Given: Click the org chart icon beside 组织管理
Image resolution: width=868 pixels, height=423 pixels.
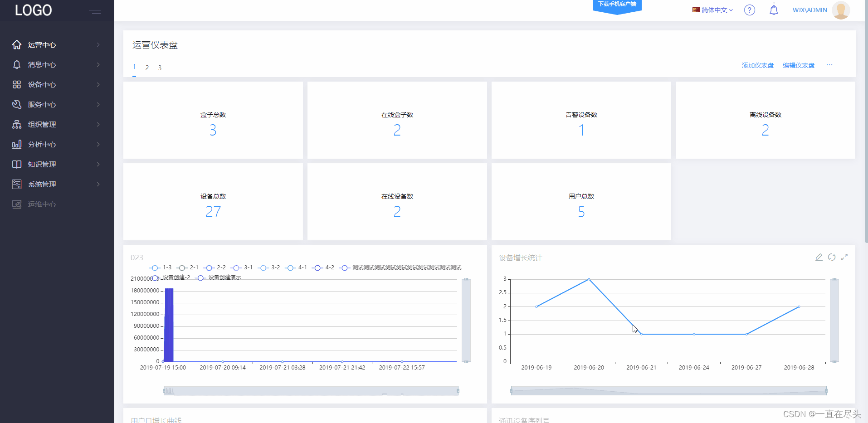Looking at the screenshot, I should 17,124.
